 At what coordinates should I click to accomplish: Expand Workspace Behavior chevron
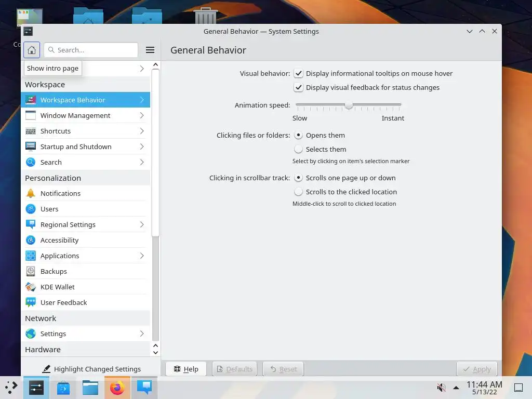pyautogui.click(x=142, y=100)
